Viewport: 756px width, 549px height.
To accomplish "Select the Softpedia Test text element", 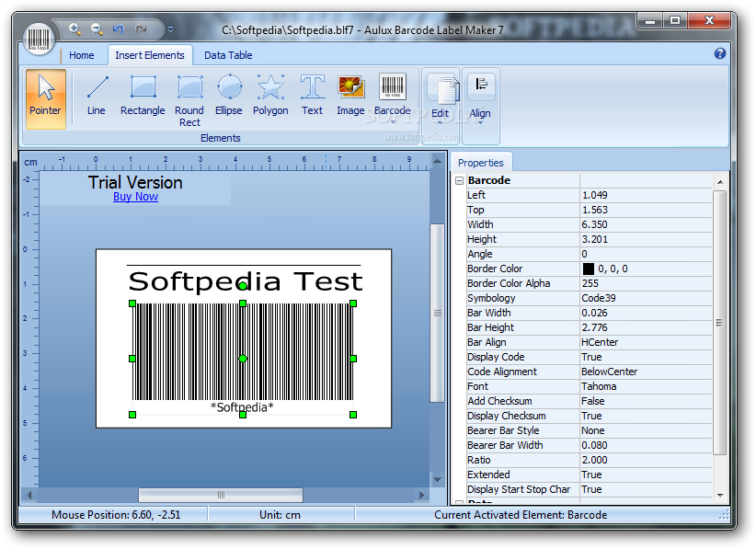I will (x=245, y=281).
